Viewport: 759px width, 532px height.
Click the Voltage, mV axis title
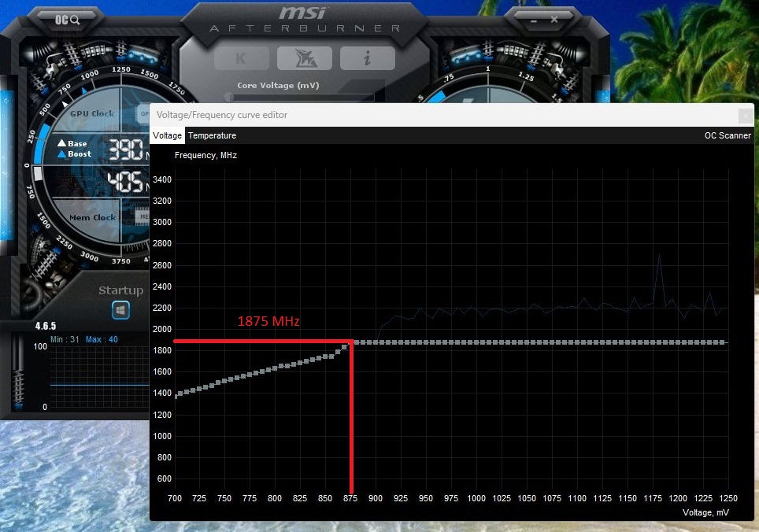(705, 512)
